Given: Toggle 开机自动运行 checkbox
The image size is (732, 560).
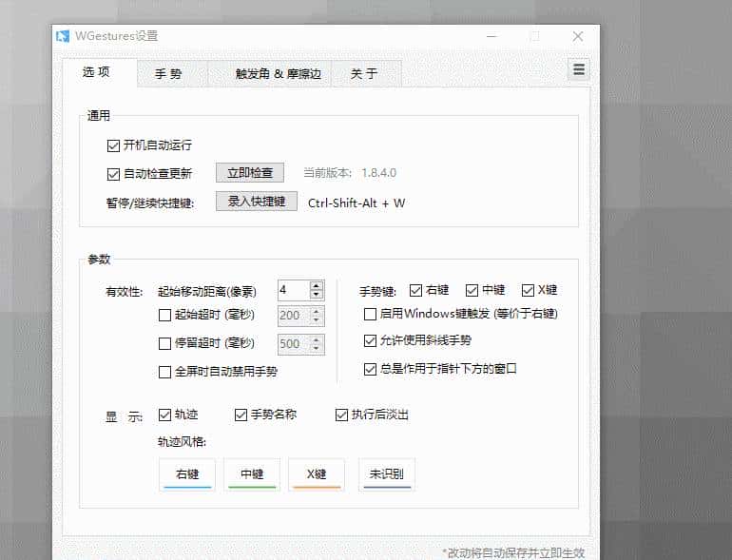Looking at the screenshot, I should 113,145.
